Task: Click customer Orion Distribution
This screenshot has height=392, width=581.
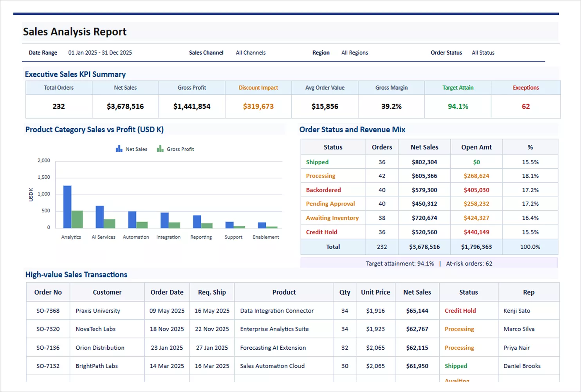Action: pyautogui.click(x=100, y=348)
